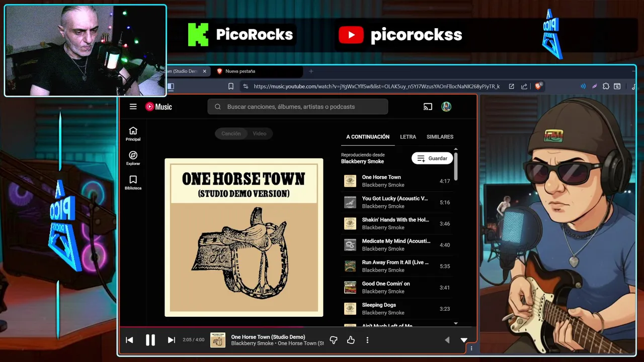Screen dimensions: 644x362
Task: Select the SIMILARES tab
Action: tap(440, 137)
